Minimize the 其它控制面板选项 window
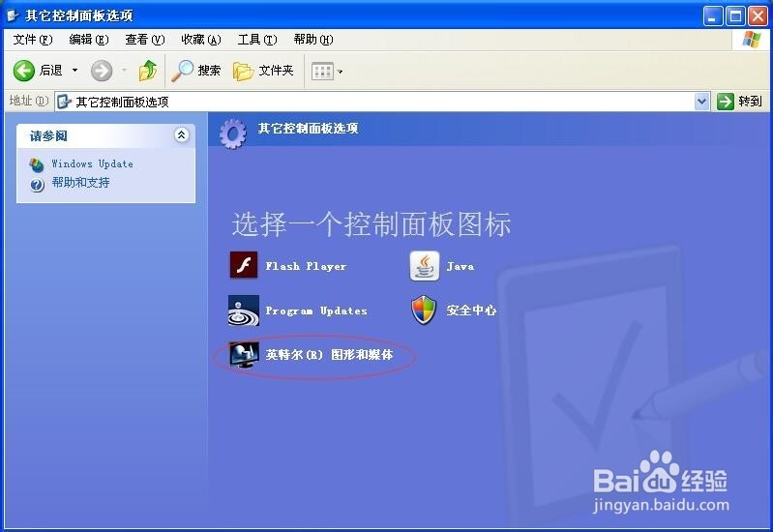The image size is (773, 532). click(x=712, y=16)
